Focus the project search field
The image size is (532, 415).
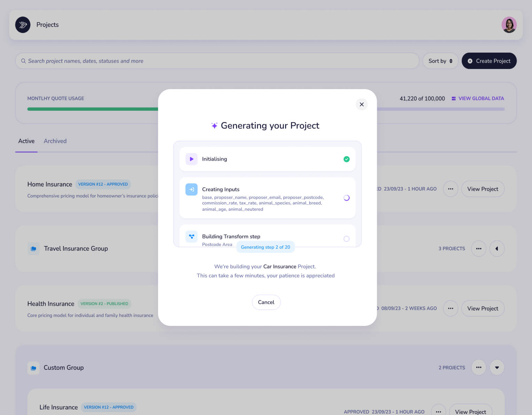[217, 61]
